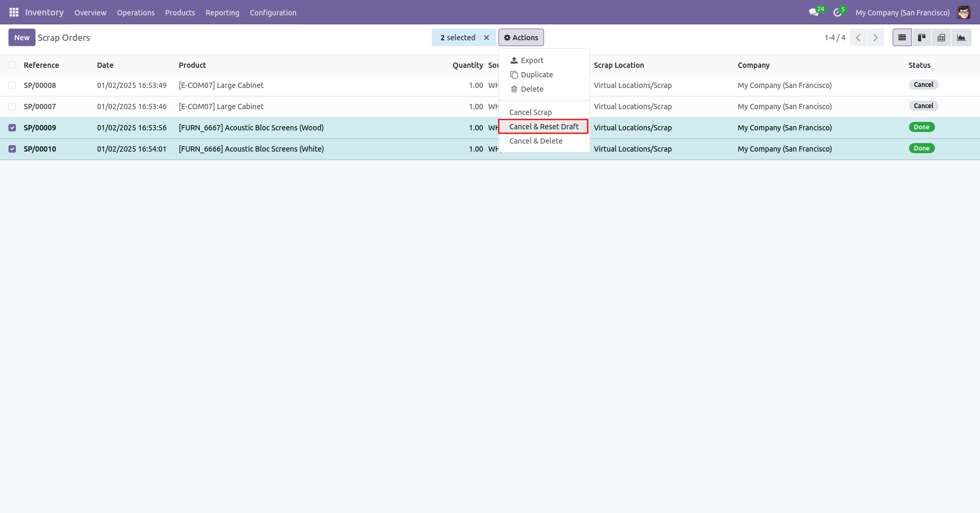Open the activities clock icon with 5 badge
Viewport: 980px width, 513px height.
point(840,12)
